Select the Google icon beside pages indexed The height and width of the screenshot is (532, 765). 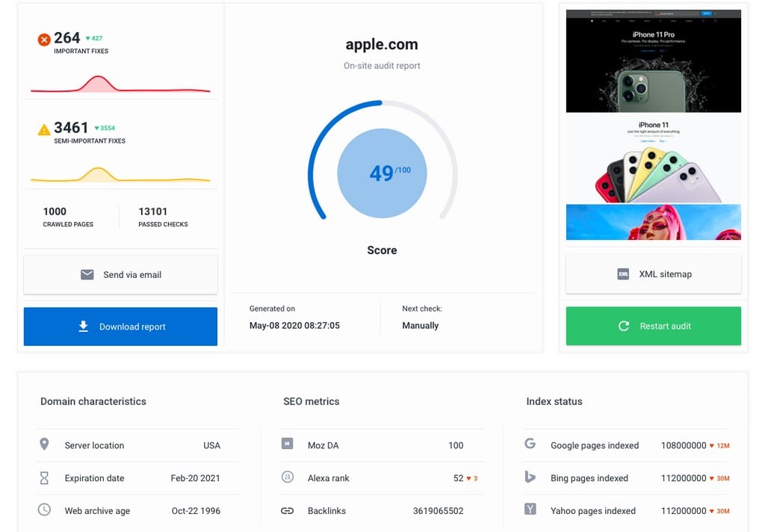530,445
